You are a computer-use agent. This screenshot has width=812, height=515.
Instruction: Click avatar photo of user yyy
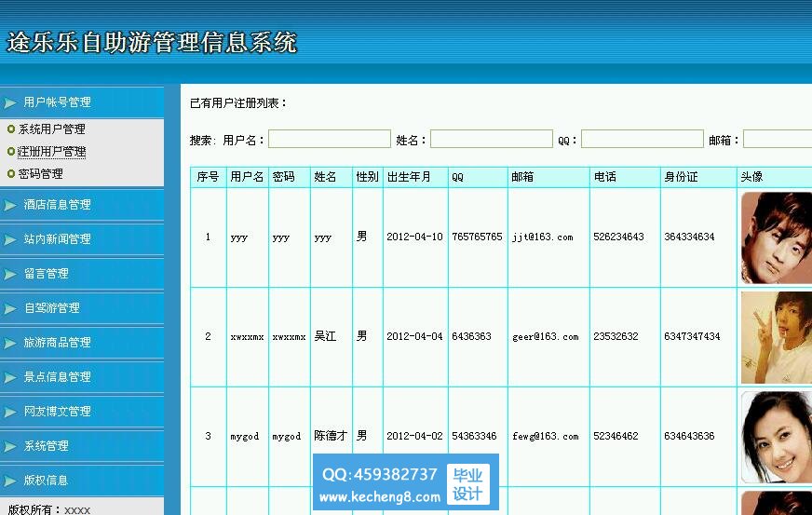pyautogui.click(x=777, y=237)
